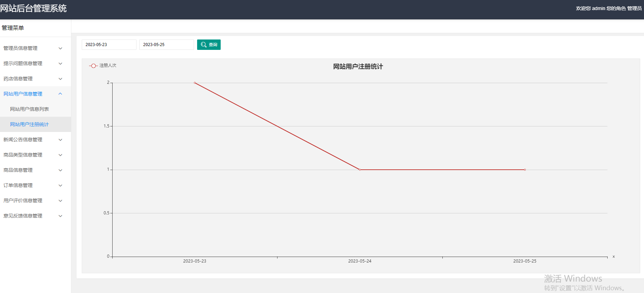Click the y-axis label 0.5

point(106,213)
